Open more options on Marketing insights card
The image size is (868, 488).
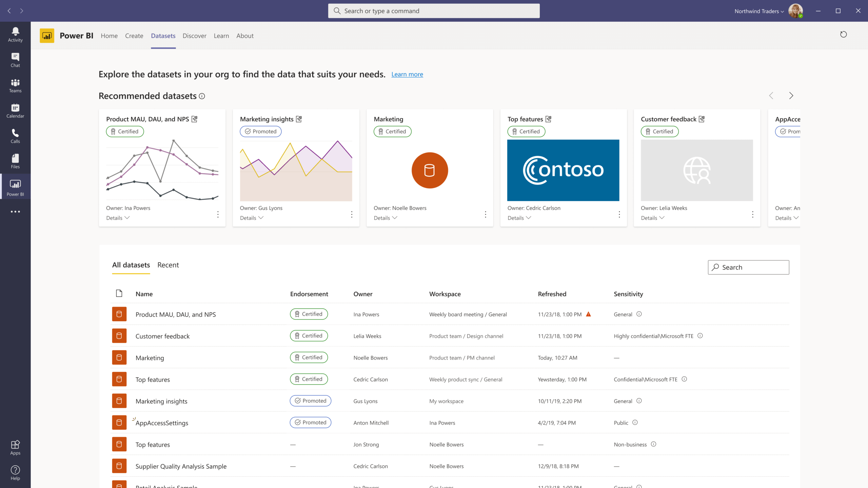pos(352,214)
